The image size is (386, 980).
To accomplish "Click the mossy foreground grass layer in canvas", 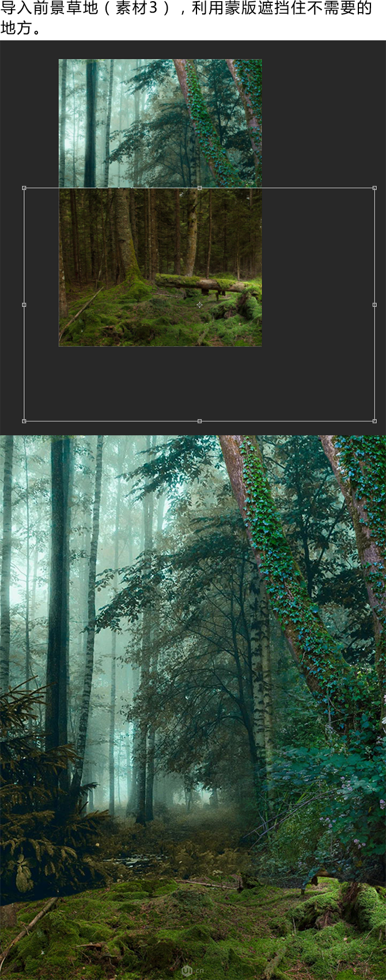I will 160,267.
